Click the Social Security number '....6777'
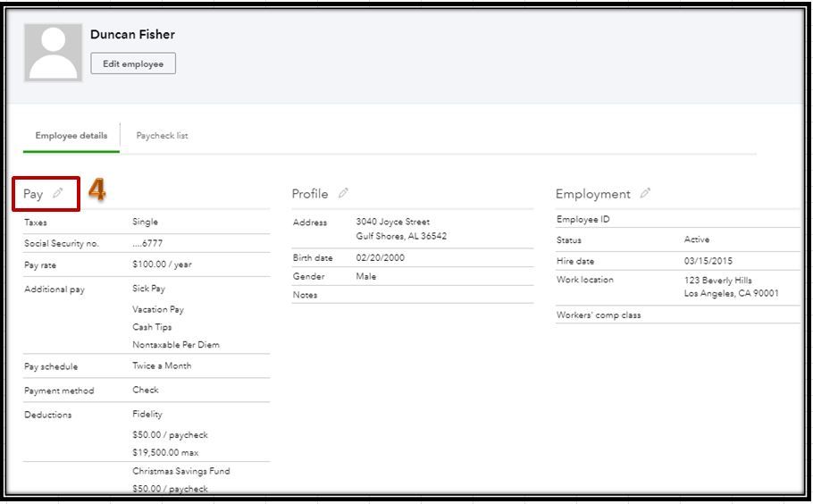Viewport: 813px width, 504px height. [147, 243]
